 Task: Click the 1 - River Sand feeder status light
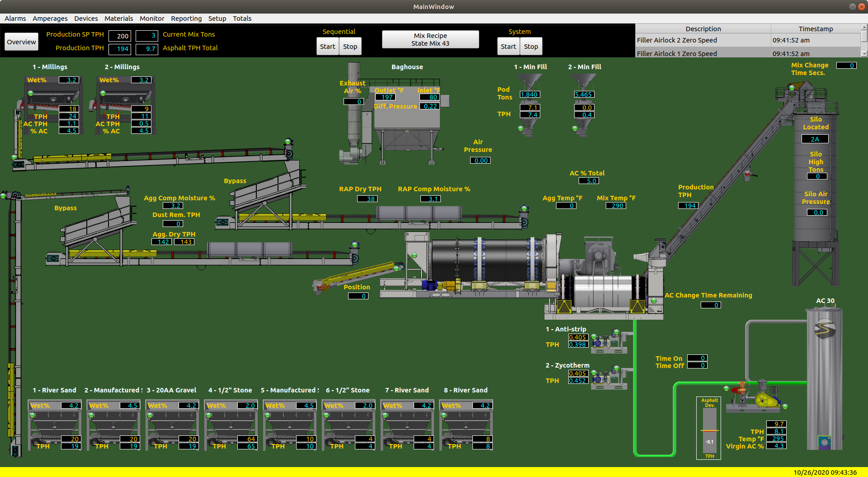pos(33,415)
